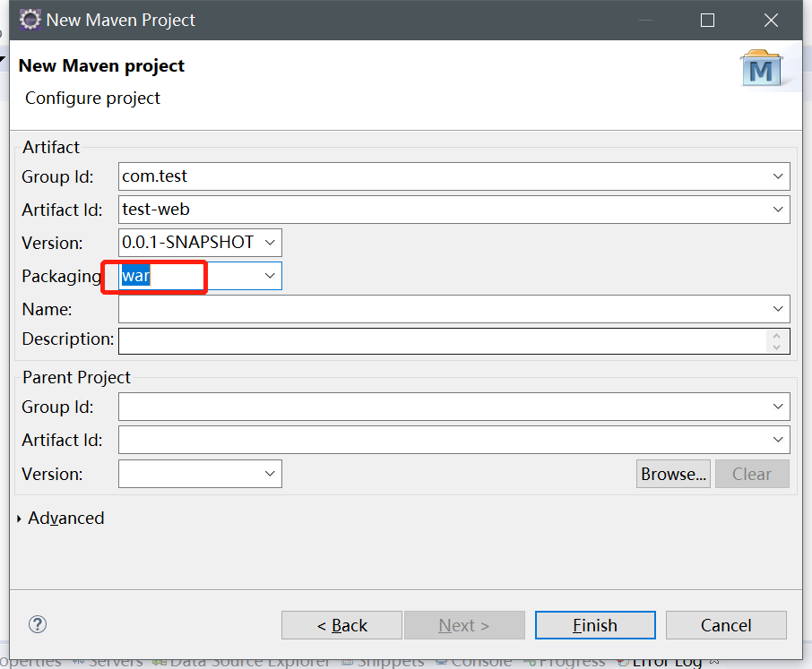
Task: Open Version 0.0.1-SNAPSHOT dropdown arrow
Action: click(x=270, y=243)
